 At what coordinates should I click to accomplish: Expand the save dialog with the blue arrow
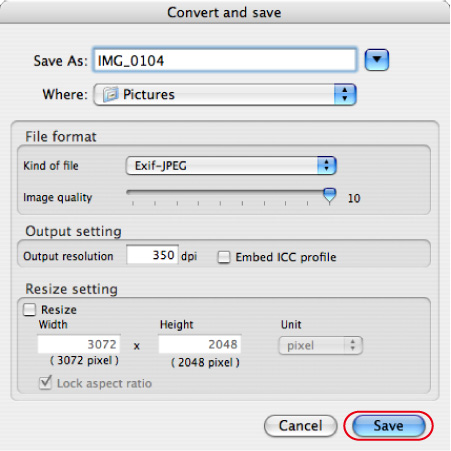click(377, 60)
